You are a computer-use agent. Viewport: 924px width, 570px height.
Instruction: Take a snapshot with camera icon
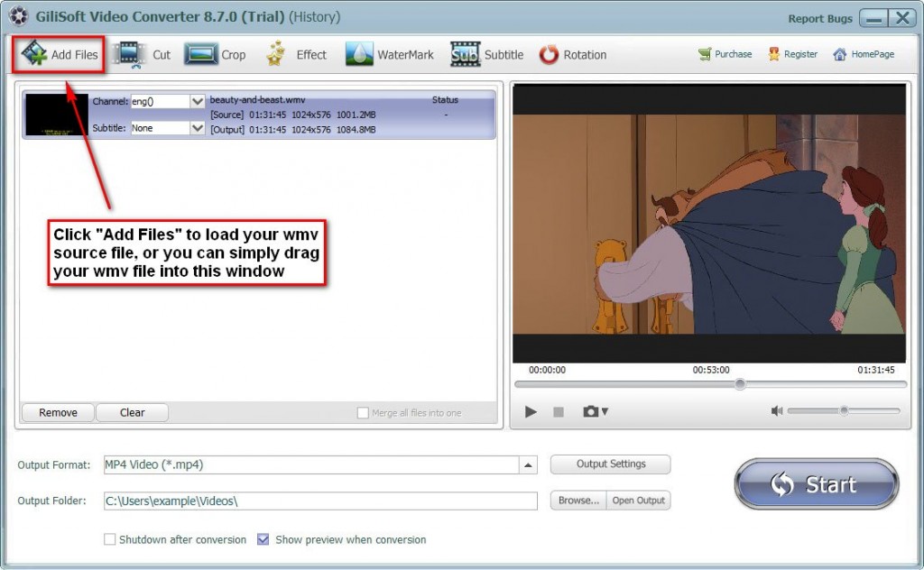coord(590,411)
